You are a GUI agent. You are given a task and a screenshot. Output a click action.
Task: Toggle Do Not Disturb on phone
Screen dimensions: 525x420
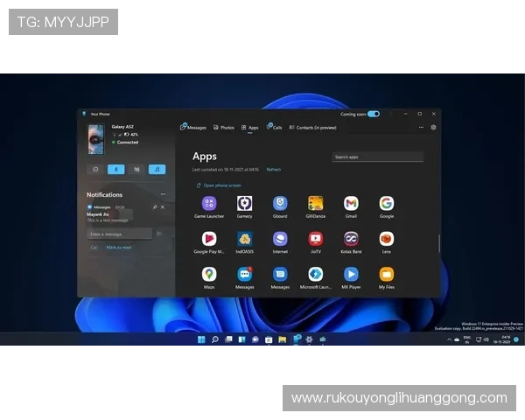[95, 169]
